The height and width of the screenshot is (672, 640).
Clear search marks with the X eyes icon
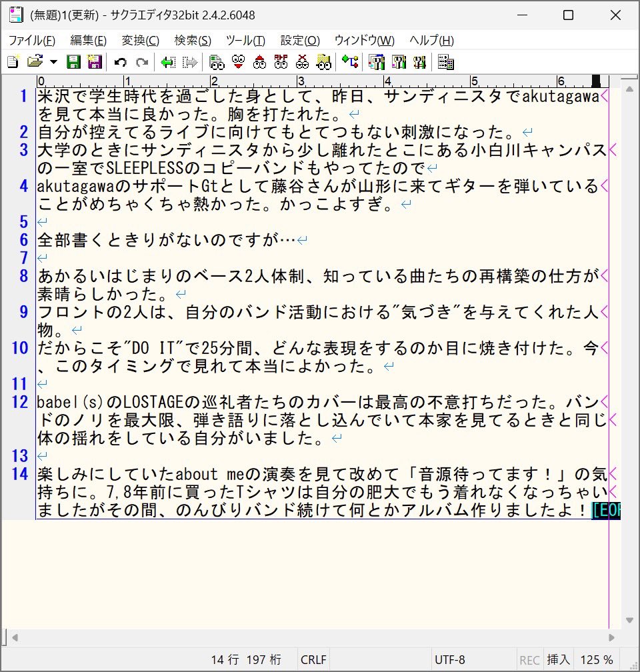(x=302, y=62)
